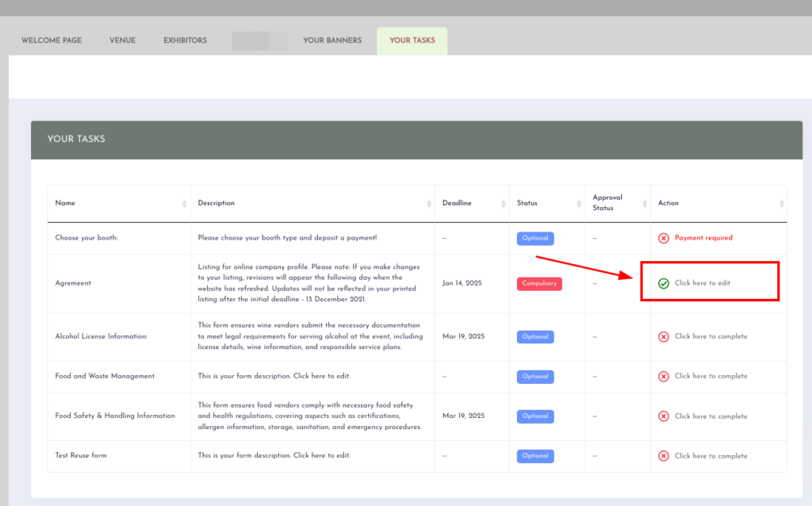This screenshot has width=812, height=506.
Task: Go to the Exhibitors tab
Action: [185, 40]
